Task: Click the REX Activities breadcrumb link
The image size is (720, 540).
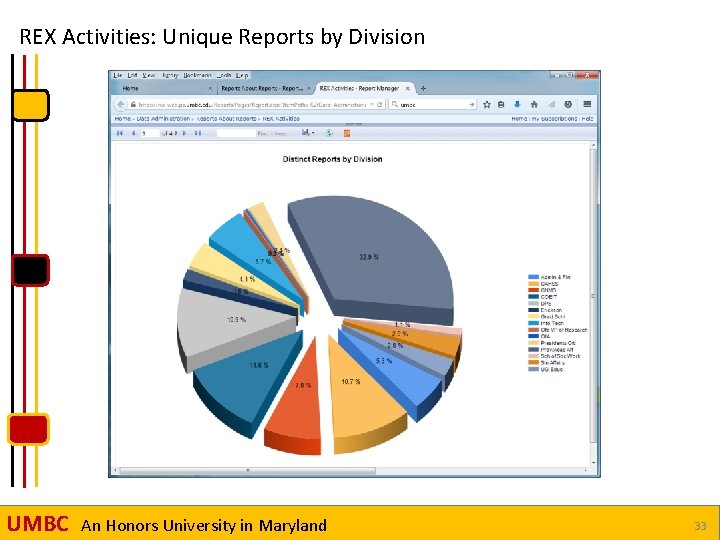Action: coord(281,118)
